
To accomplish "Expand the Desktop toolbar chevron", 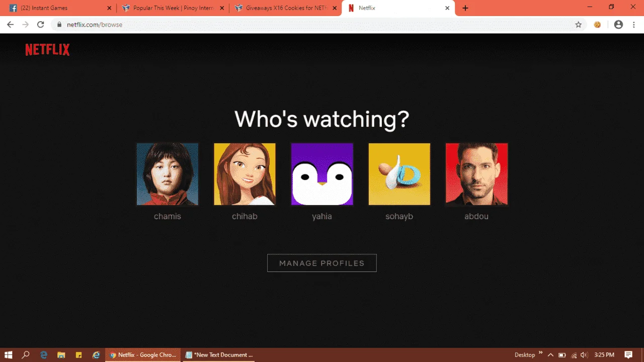I will coord(541,353).
